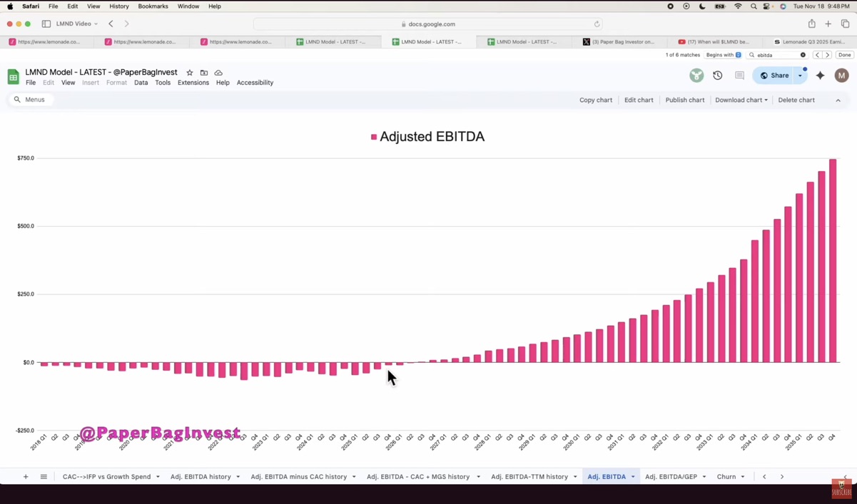Add a new sheet with plus icon
Screen dimensions: 857x504
[26, 477]
